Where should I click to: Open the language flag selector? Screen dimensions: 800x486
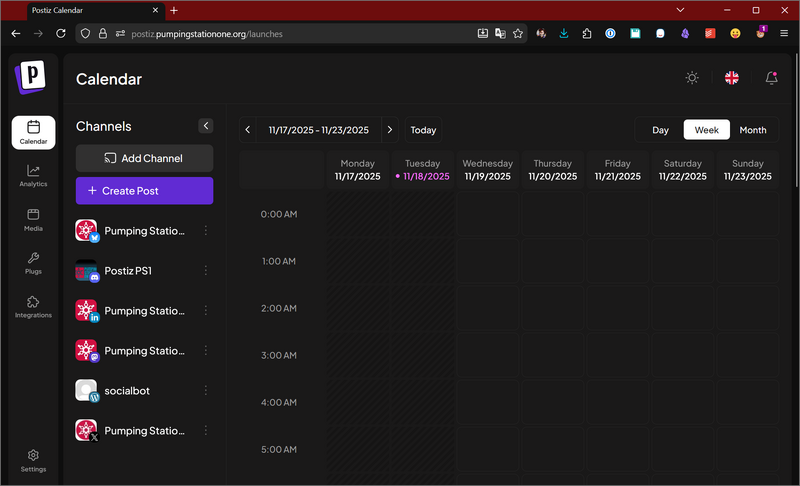732,78
